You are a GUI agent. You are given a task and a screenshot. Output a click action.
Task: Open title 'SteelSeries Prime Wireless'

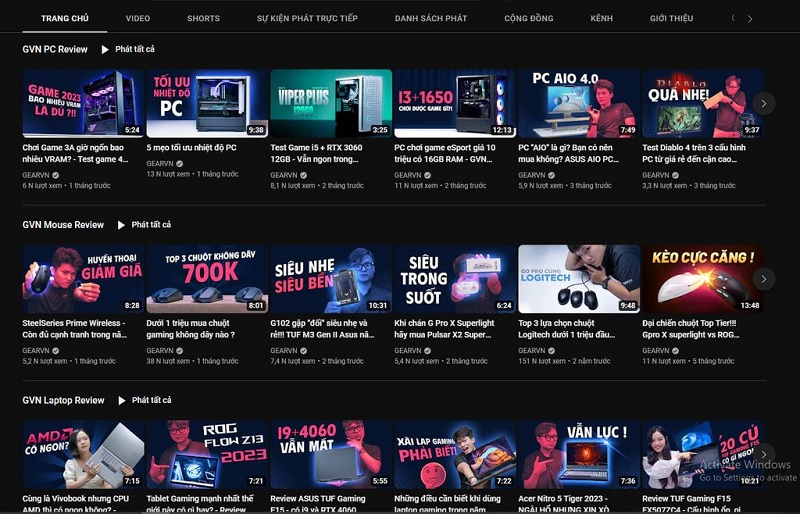74,329
